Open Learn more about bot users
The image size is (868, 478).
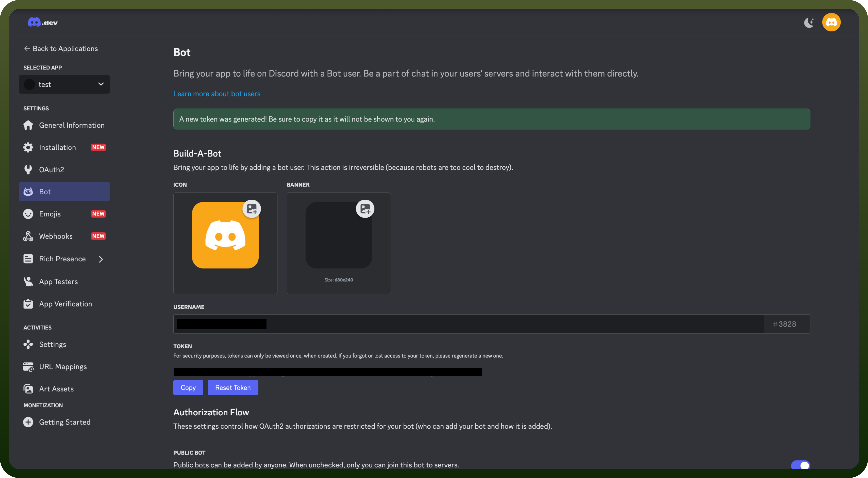(x=217, y=94)
